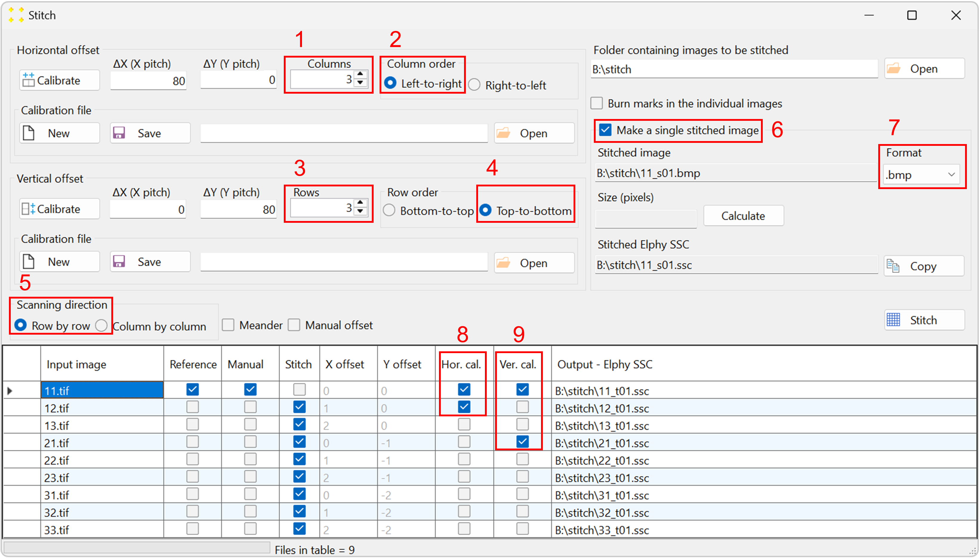Click the stitched image path field

pos(736,173)
